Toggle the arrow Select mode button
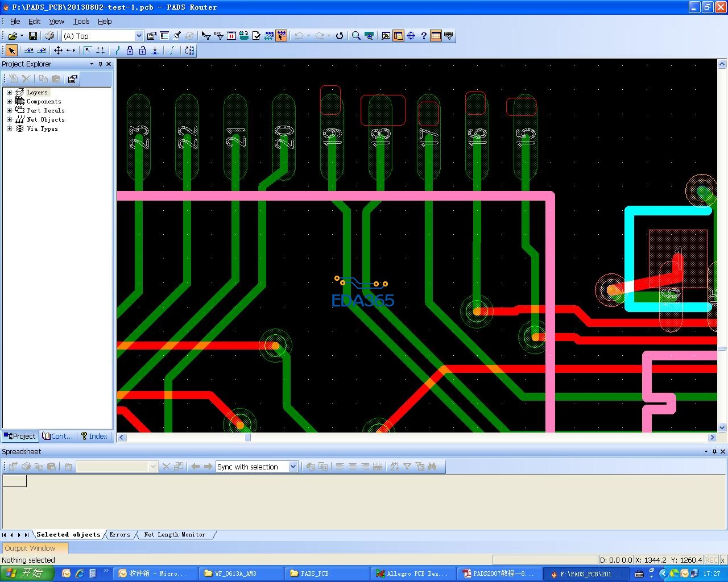The height and width of the screenshot is (582, 728). (11, 51)
